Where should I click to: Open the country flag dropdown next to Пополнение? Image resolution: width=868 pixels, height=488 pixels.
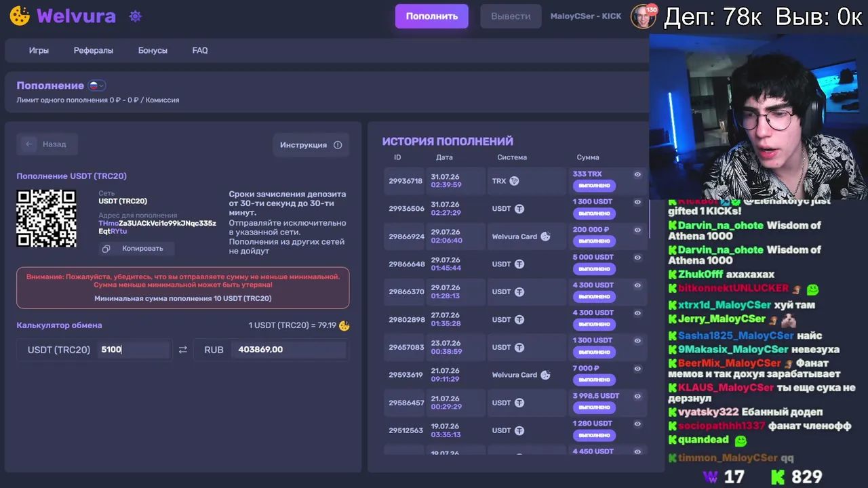coord(97,85)
